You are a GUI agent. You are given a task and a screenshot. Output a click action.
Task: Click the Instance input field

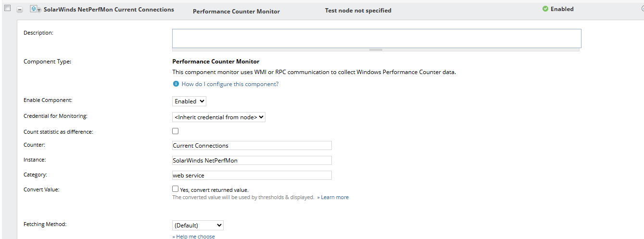click(x=252, y=160)
